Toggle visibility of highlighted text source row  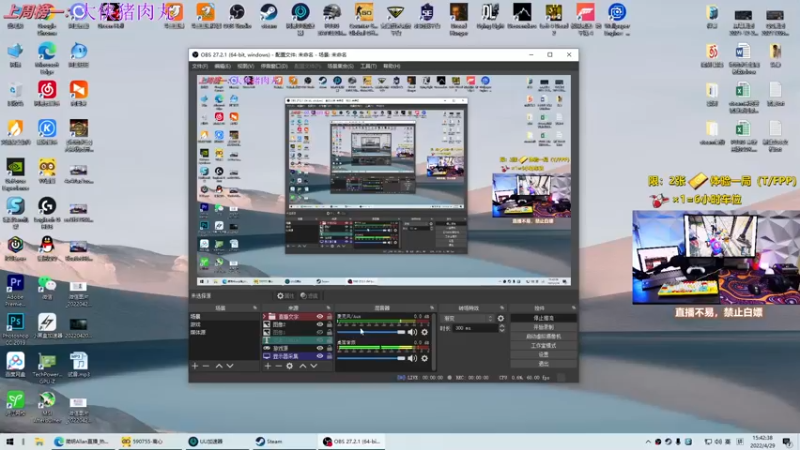319,340
